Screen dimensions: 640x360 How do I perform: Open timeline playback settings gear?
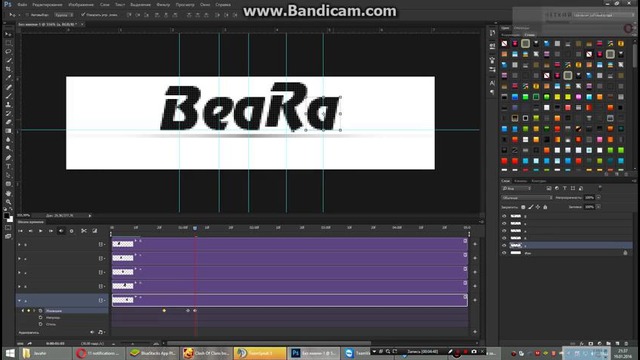point(71,231)
